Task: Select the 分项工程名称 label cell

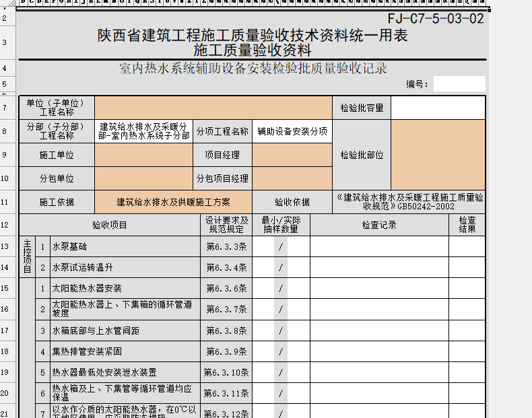Action: coord(223,131)
